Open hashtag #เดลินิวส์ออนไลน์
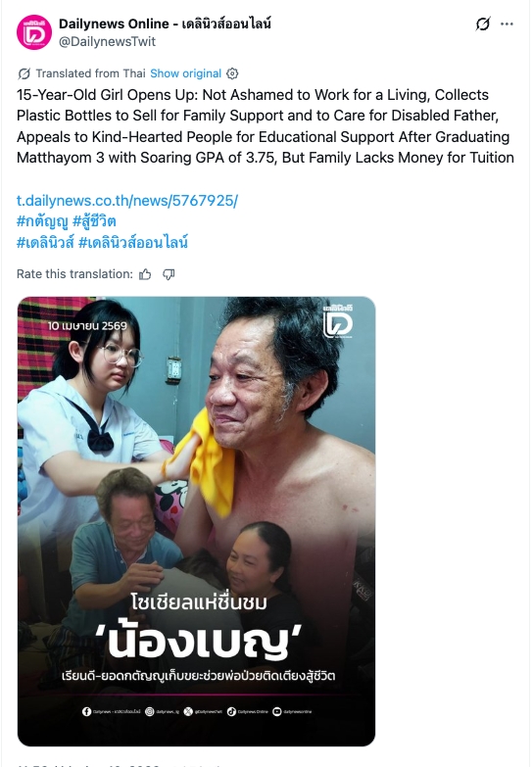 pos(133,242)
